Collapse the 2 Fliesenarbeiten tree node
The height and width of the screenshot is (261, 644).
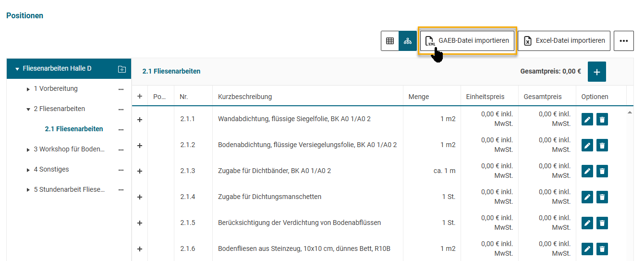click(28, 109)
